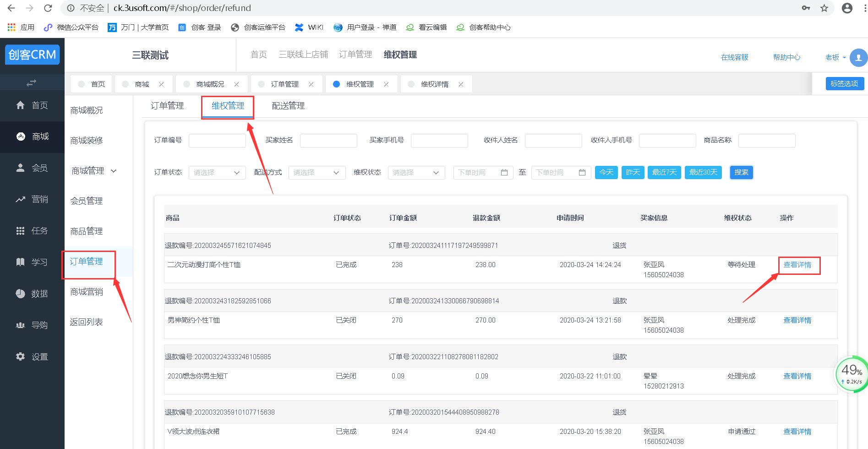Select 订单管理 in the top navigation

click(355, 55)
